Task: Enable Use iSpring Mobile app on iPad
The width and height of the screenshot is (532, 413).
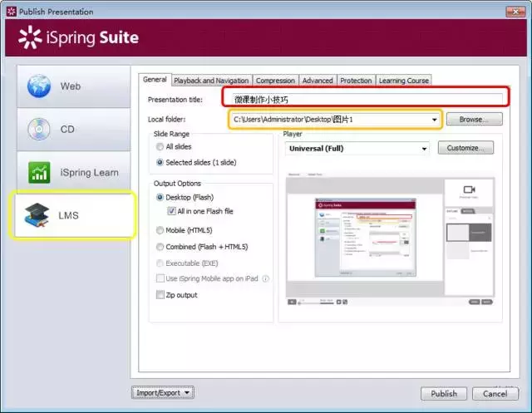Action: (160, 278)
